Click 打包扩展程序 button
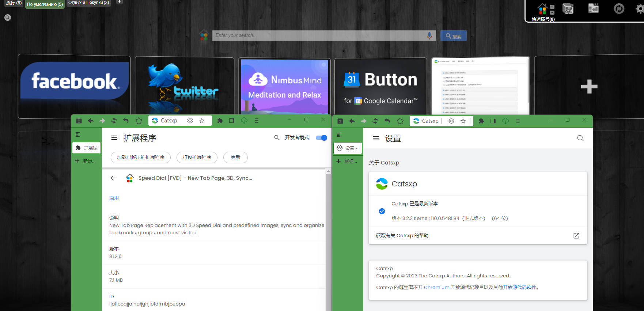This screenshot has height=311, width=644. 197,157
